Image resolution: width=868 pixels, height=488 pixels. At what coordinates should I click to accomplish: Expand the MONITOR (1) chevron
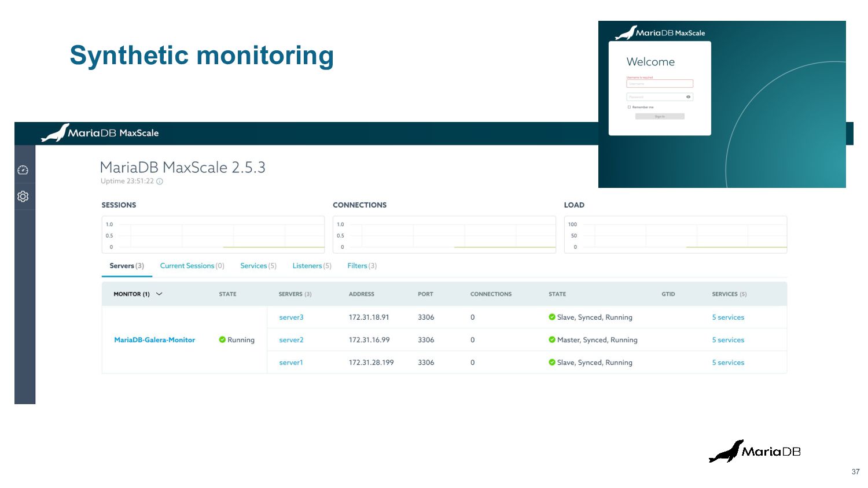159,294
